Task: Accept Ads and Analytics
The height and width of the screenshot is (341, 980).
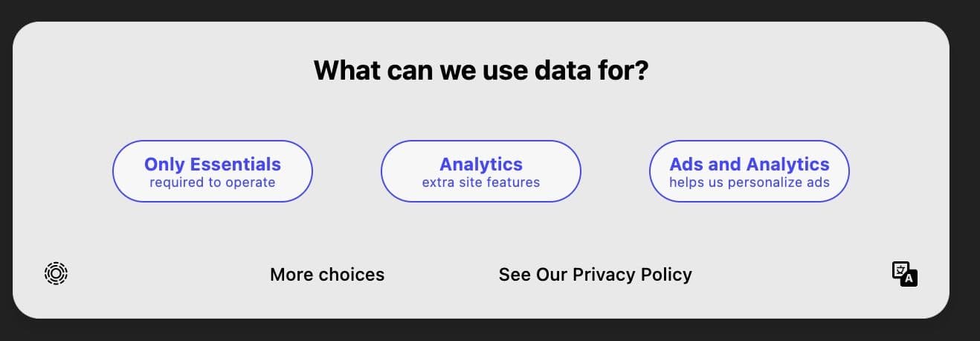Action: 749,171
